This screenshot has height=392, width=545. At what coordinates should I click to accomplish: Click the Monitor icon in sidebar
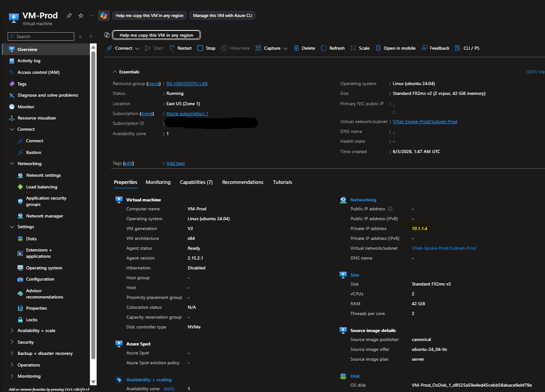click(x=12, y=107)
